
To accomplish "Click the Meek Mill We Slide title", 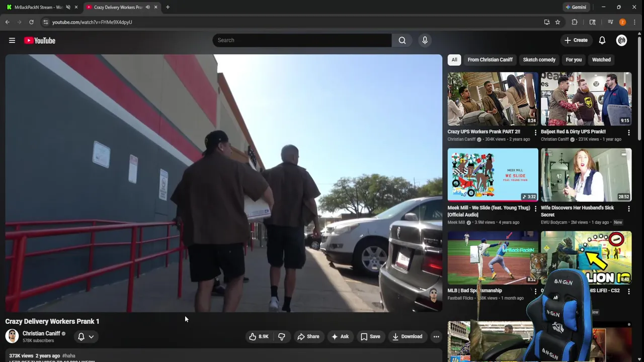I will click(x=489, y=211).
